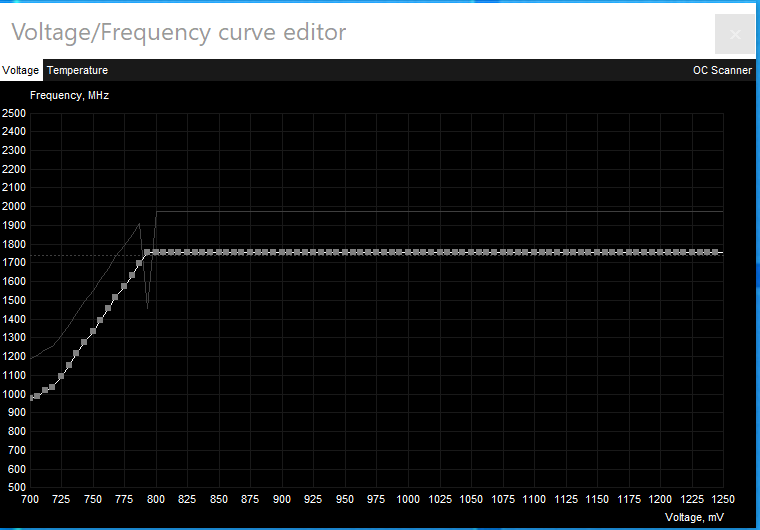This screenshot has height=530, width=760.
Task: Open the Temperature tab
Action: (78, 70)
